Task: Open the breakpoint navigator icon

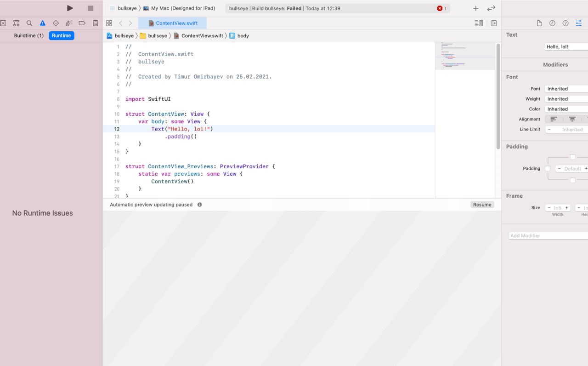Action: pos(82,23)
